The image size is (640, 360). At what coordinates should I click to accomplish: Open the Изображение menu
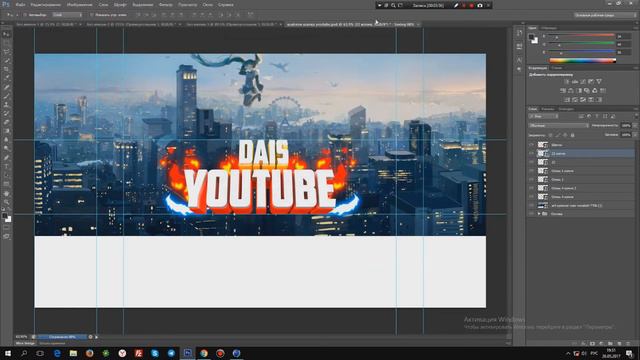click(80, 5)
